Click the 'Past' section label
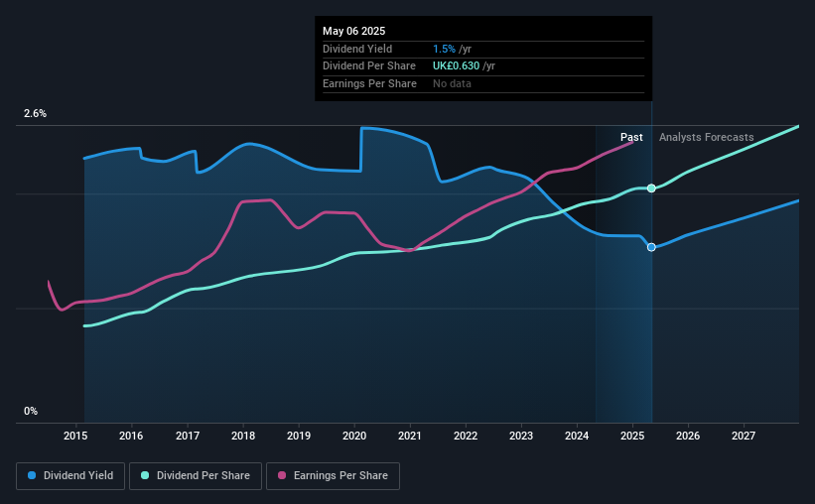This screenshot has width=815, height=504. pyautogui.click(x=631, y=137)
